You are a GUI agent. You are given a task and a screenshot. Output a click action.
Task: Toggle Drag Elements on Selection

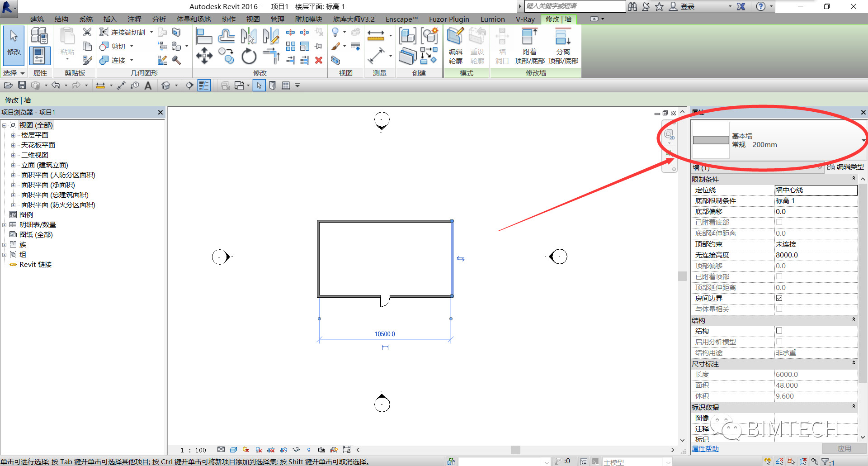click(x=815, y=461)
